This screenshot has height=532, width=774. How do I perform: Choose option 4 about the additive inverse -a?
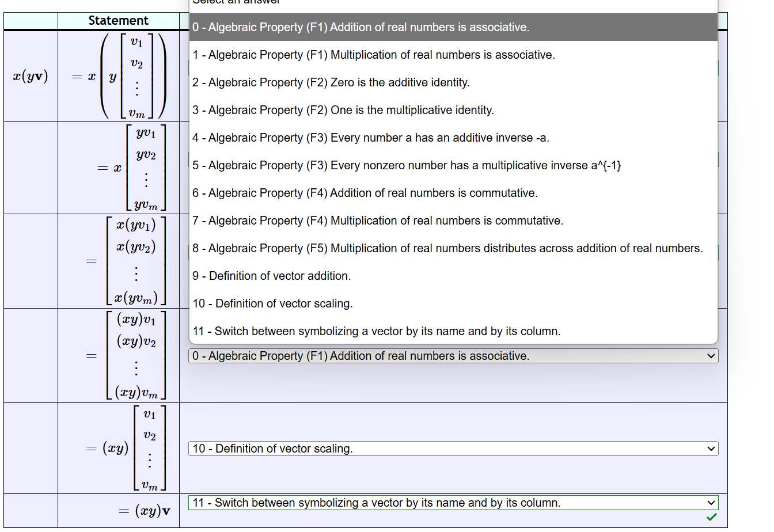click(453, 138)
